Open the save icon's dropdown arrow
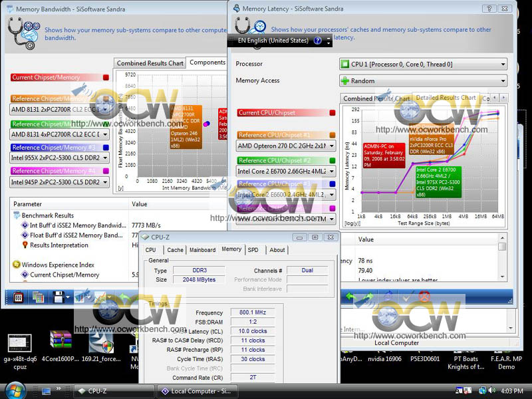The width and height of the screenshot is (532, 399). click(x=68, y=297)
